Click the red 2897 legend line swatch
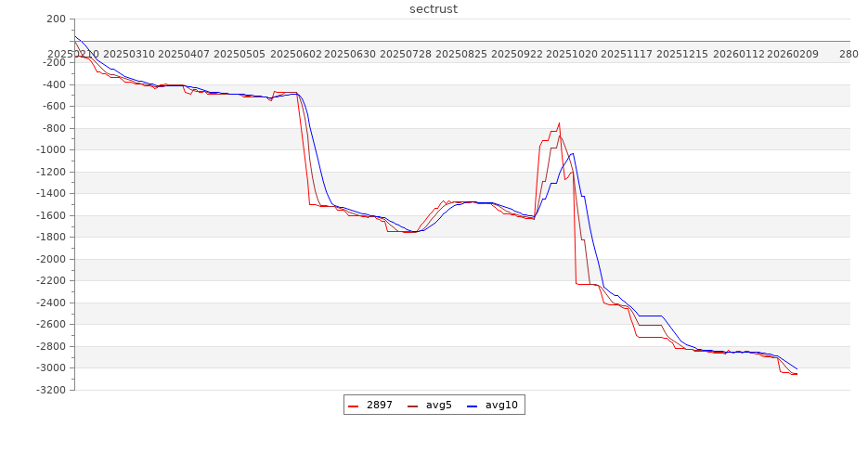 (x=354, y=406)
